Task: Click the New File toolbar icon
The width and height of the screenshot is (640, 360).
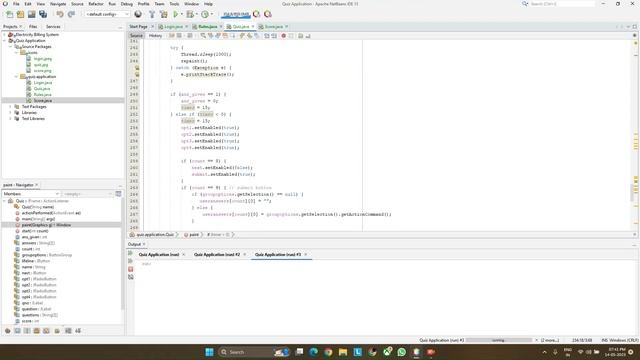Action: tap(9, 14)
